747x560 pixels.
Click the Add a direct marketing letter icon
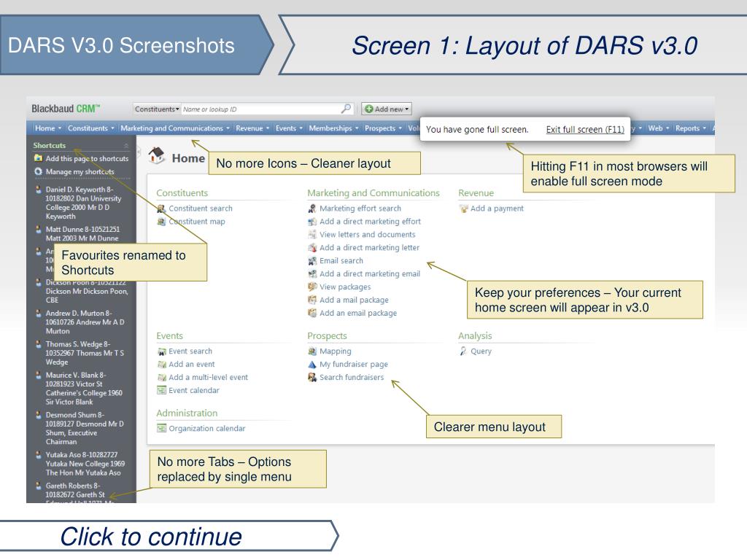(312, 248)
